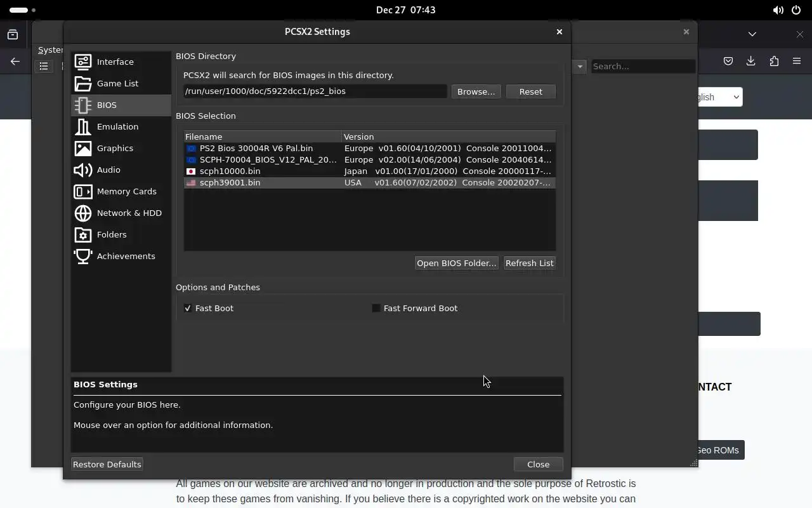Open the Network & HDD settings category
Screen dimensions: 812x508
click(x=121, y=213)
